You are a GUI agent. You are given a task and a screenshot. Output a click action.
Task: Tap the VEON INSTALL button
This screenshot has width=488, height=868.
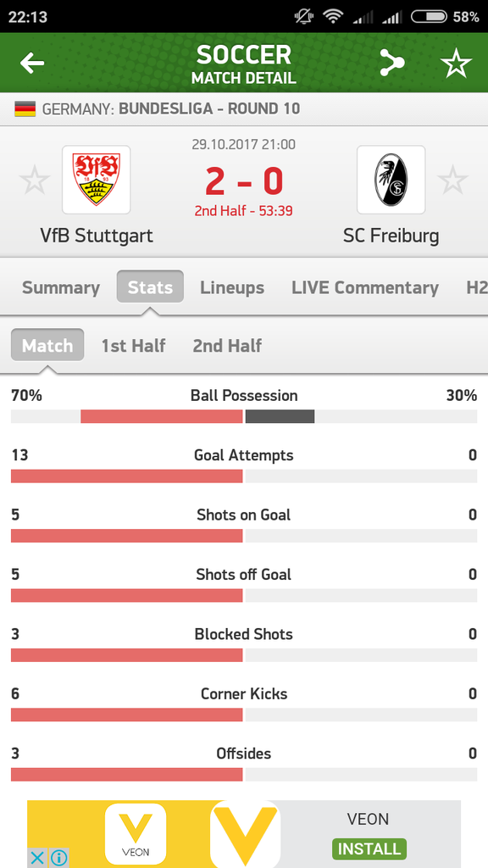pyautogui.click(x=369, y=849)
